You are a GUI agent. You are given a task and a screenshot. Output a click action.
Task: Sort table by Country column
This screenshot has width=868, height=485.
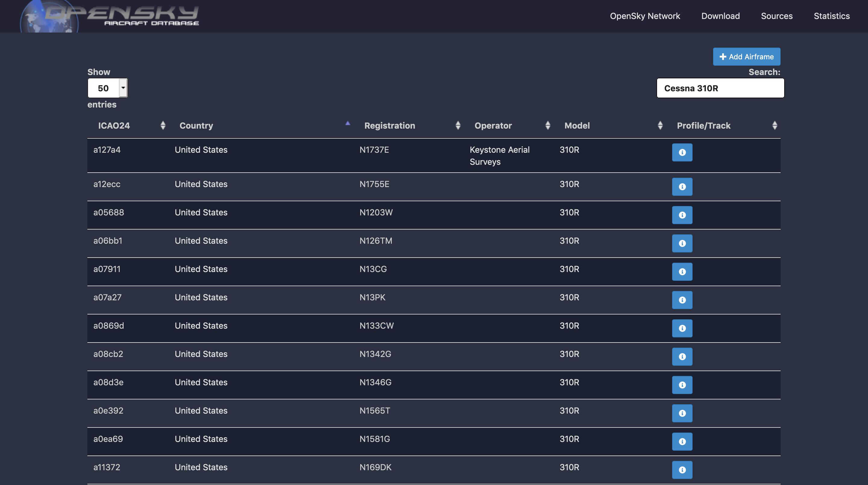tap(261, 126)
